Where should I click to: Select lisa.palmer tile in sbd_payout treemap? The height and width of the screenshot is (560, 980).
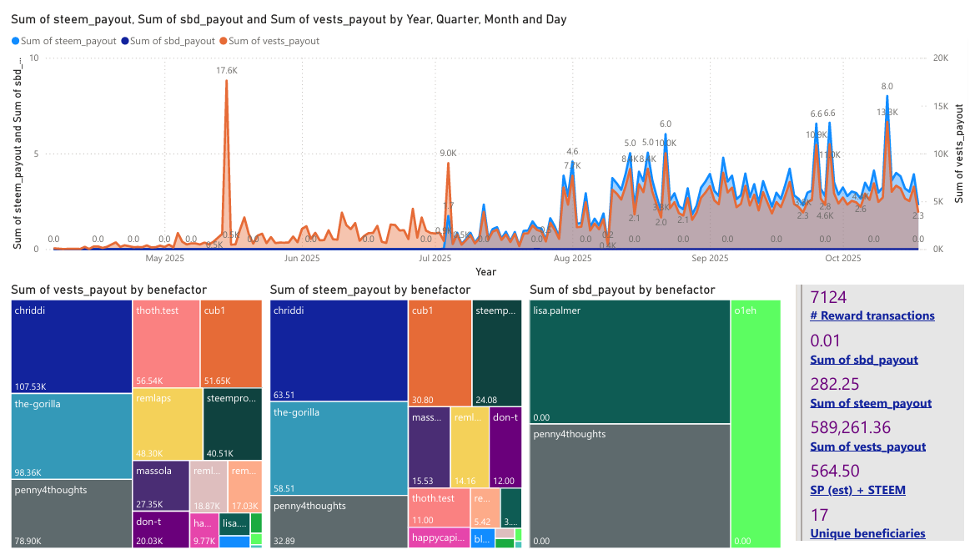(x=630, y=361)
